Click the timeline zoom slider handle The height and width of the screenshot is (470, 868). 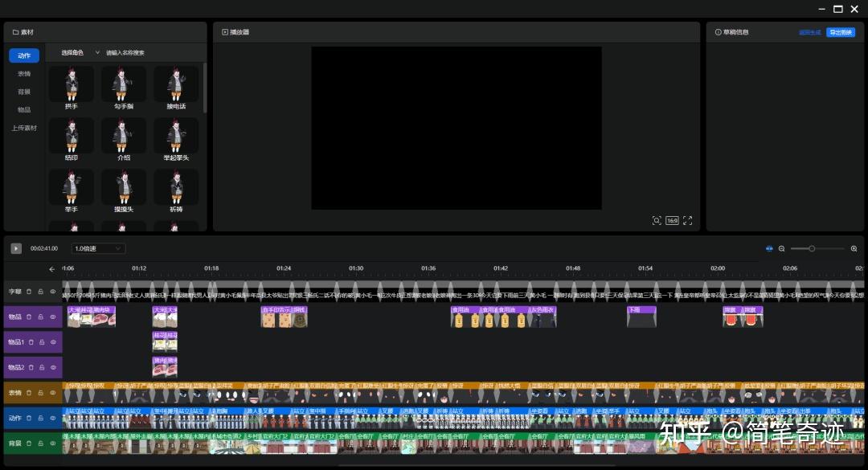pos(812,248)
